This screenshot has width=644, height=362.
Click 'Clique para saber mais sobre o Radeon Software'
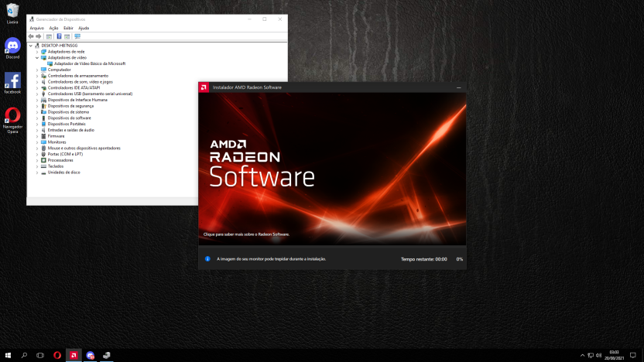tap(246, 234)
